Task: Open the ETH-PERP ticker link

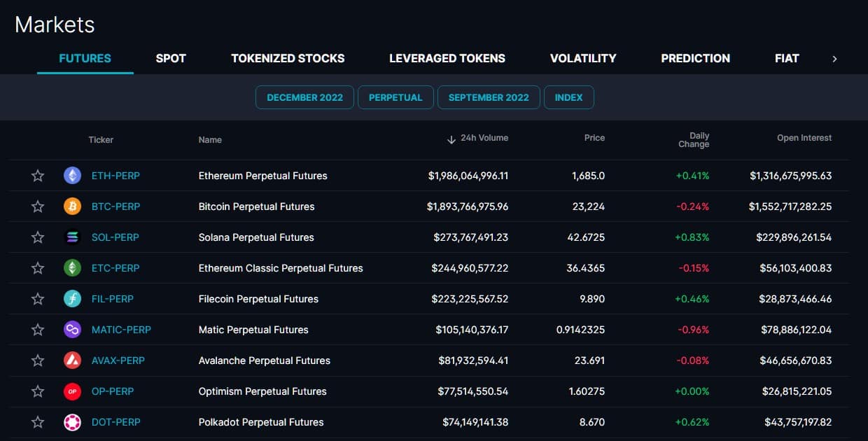Action: [115, 176]
